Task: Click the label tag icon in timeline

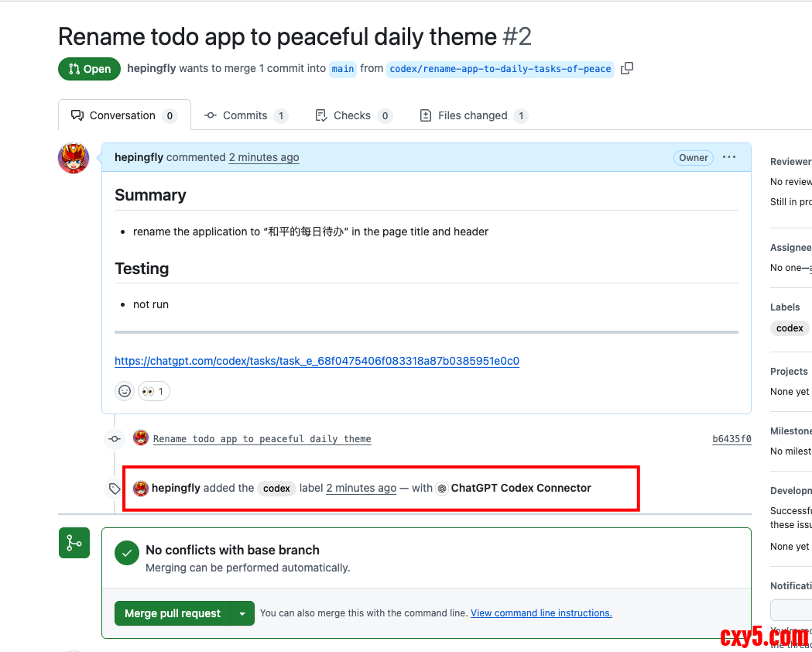Action: [x=115, y=489]
